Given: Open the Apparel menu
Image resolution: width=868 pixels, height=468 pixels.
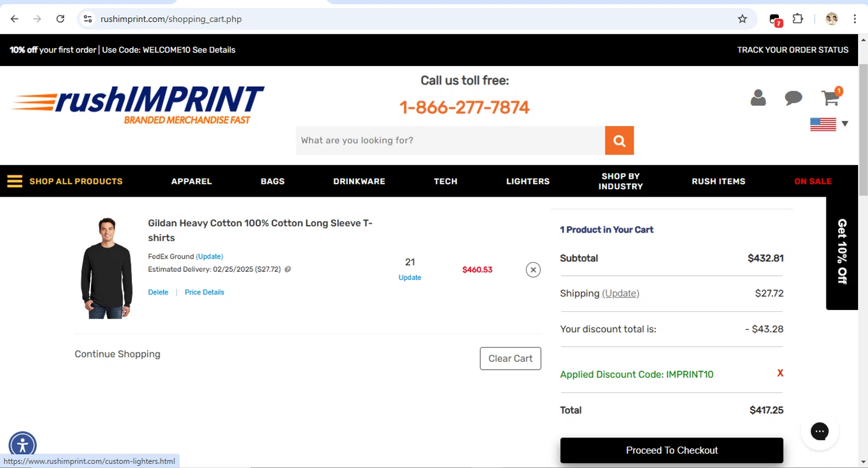Looking at the screenshot, I should pos(192,181).
